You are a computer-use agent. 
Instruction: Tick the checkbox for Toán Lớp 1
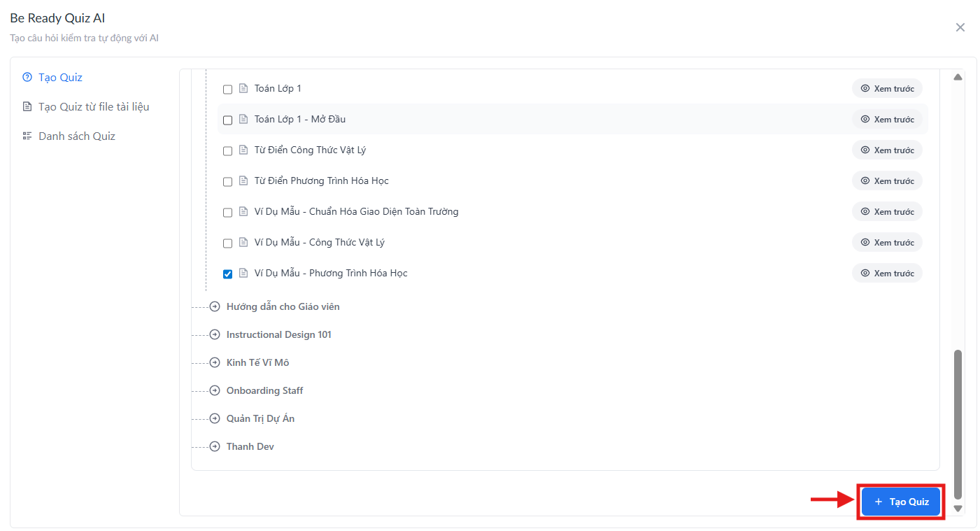coord(227,90)
